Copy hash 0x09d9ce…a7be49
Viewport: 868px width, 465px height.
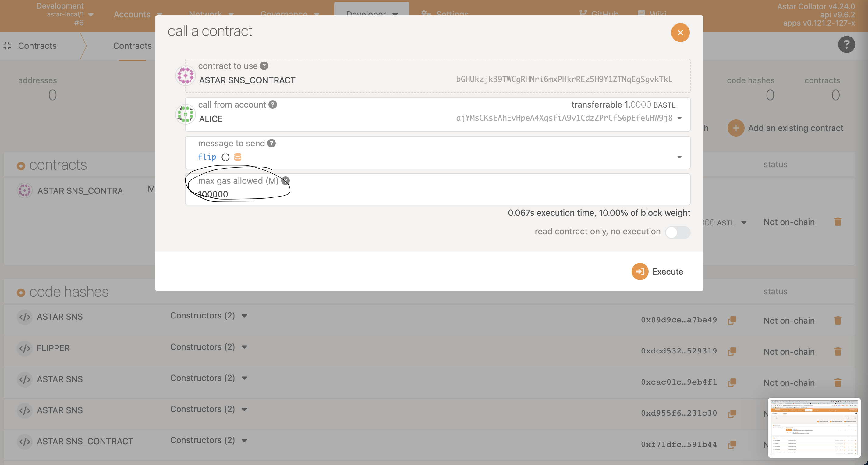pyautogui.click(x=732, y=320)
